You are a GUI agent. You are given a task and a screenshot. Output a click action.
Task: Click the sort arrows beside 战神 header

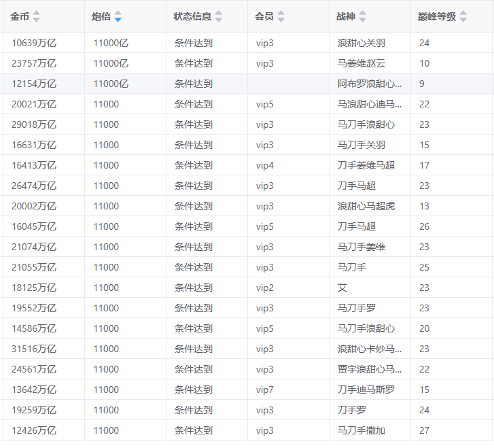(x=363, y=16)
